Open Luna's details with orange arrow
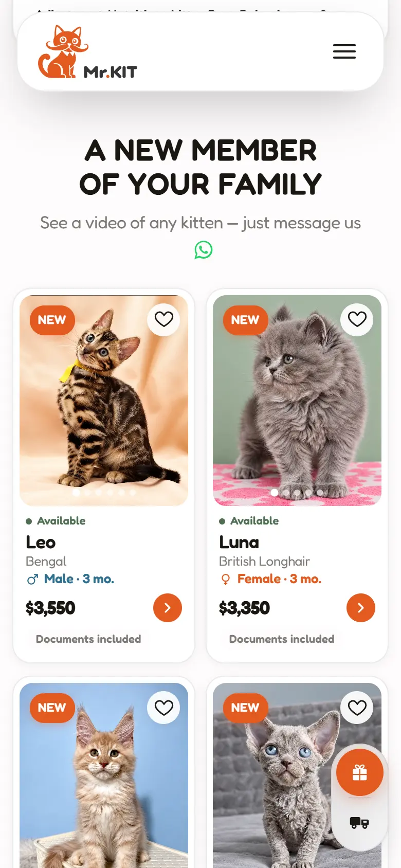Image resolution: width=401 pixels, height=868 pixels. 361,608
